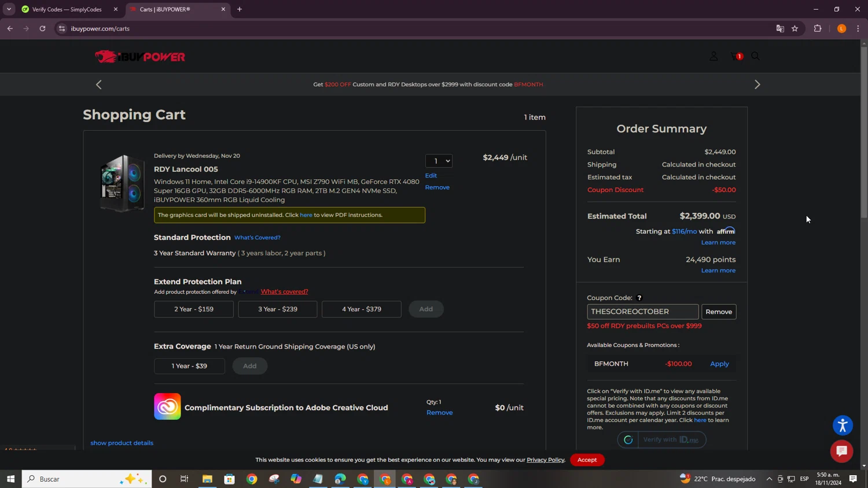
Task: Open File Explorer from taskbar
Action: [x=207, y=479]
